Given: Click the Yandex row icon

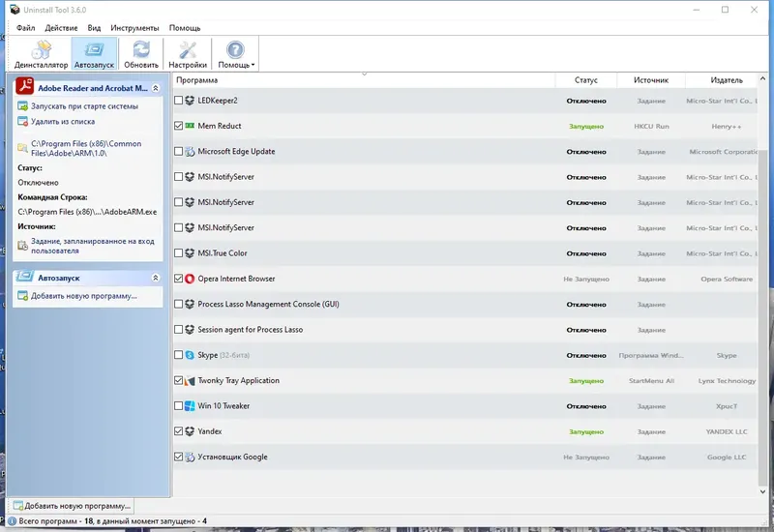Looking at the screenshot, I should [190, 431].
